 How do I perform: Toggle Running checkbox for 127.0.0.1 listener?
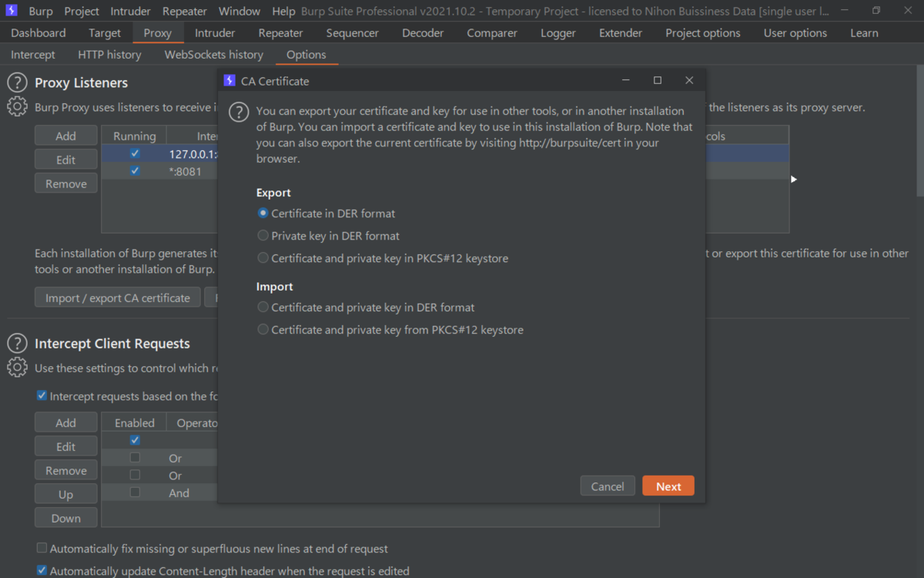135,153
